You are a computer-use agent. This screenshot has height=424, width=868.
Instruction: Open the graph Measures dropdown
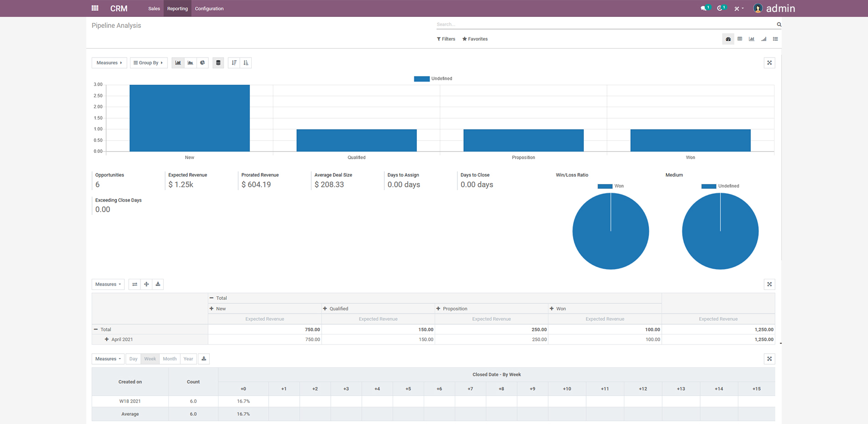pyautogui.click(x=109, y=63)
